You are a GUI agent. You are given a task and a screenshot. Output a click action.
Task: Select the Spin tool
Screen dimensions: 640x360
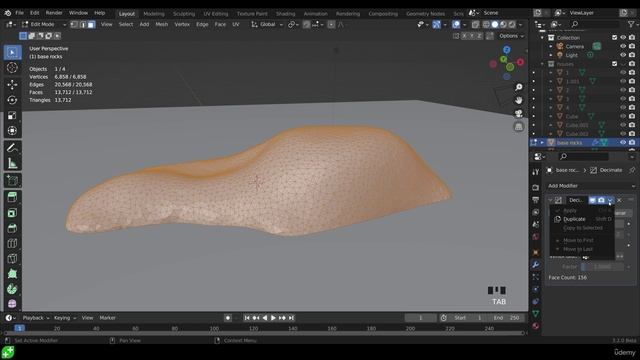tap(12, 289)
